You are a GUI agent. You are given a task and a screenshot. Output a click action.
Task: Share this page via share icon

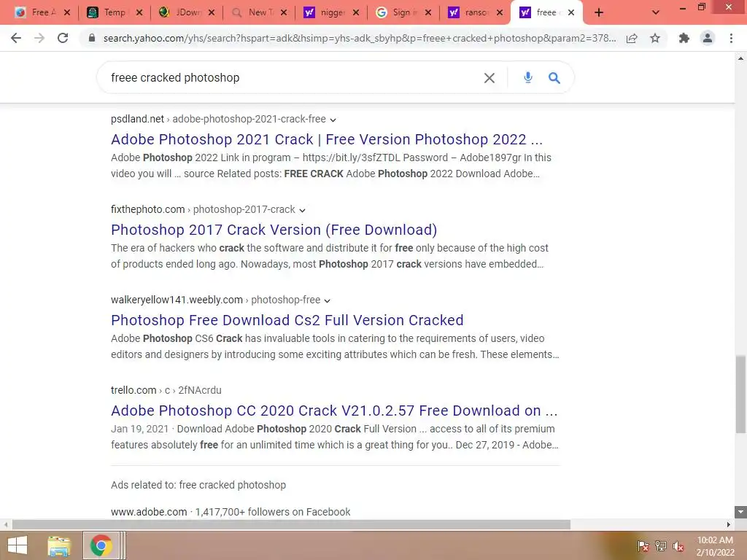632,38
